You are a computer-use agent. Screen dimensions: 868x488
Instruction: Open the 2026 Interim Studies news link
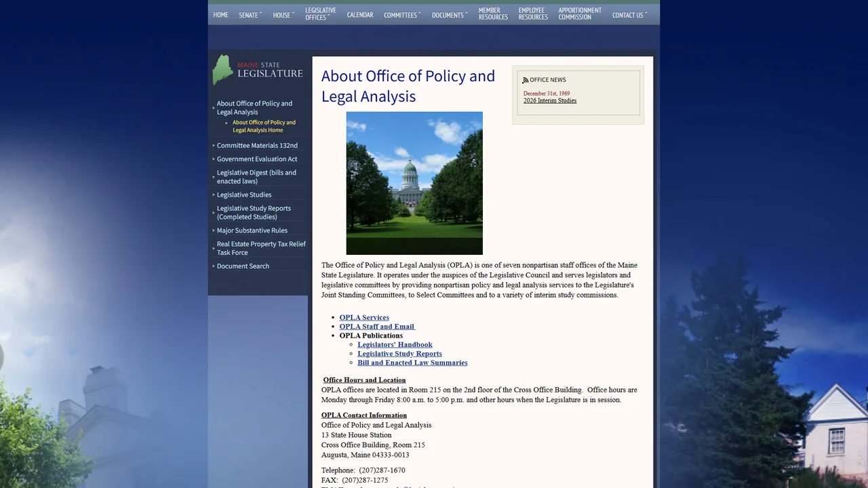tap(550, 100)
